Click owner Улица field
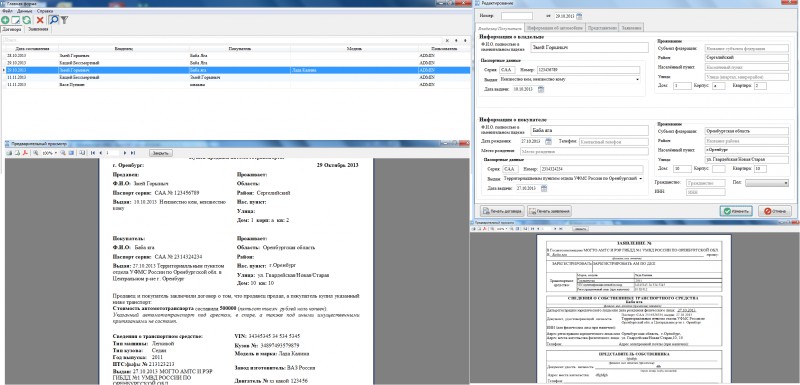The image size is (800, 385). coord(746,76)
